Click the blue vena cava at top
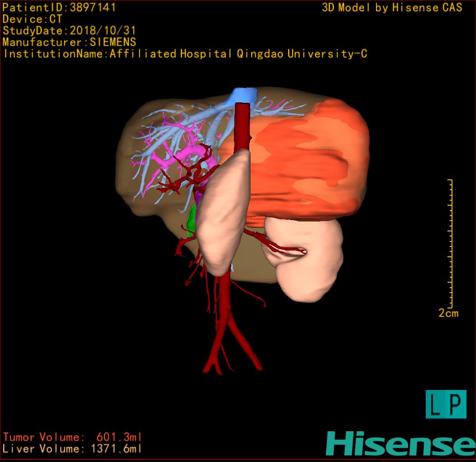The image size is (476, 462). pos(243,95)
